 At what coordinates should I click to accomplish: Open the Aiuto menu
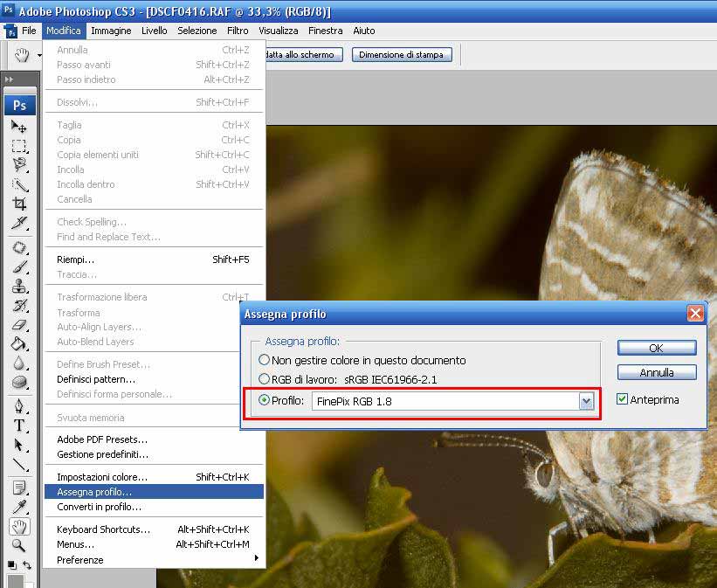click(364, 31)
